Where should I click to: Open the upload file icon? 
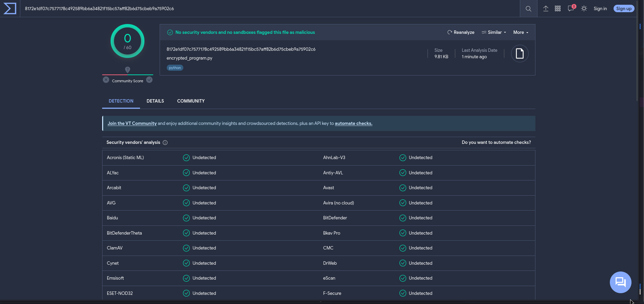(x=546, y=8)
